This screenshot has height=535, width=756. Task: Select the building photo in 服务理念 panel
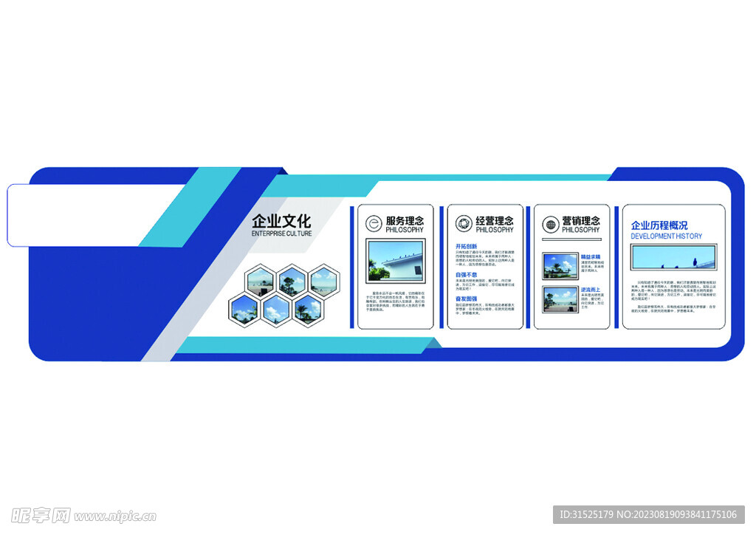tap(396, 261)
